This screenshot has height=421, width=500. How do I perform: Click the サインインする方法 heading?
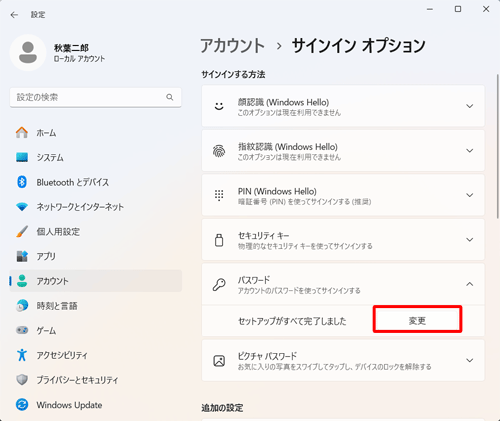(233, 74)
